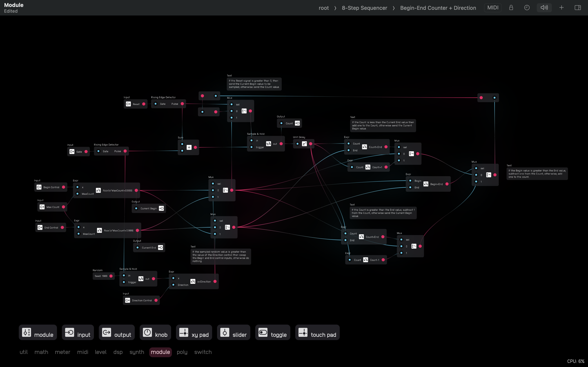Add a knob module
Image resolution: width=588 pixels, height=367 pixels.
coord(155,333)
